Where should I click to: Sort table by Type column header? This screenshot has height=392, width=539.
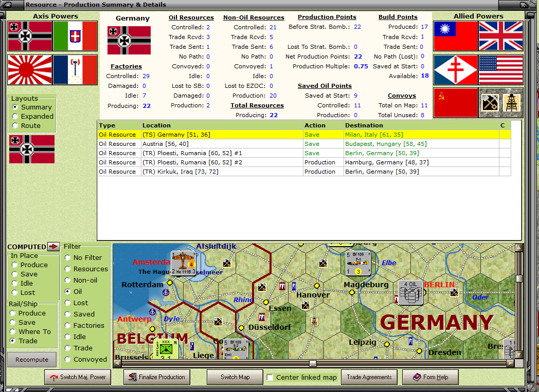coord(119,125)
